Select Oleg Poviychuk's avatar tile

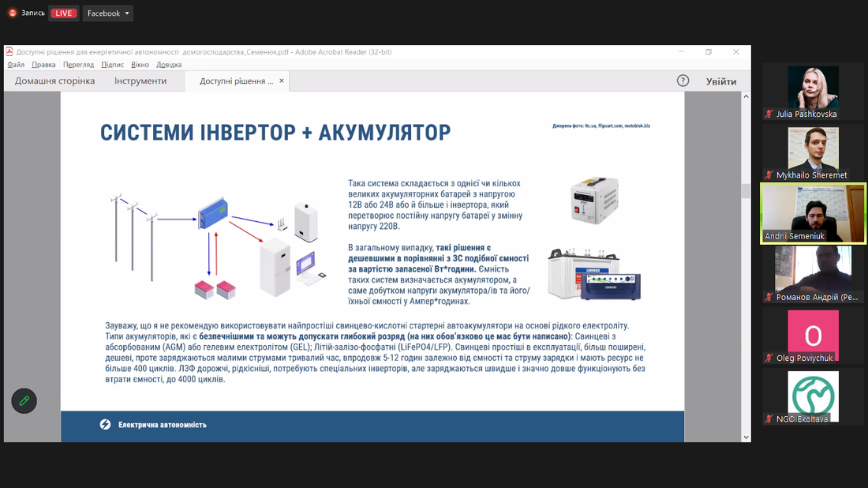814,336
